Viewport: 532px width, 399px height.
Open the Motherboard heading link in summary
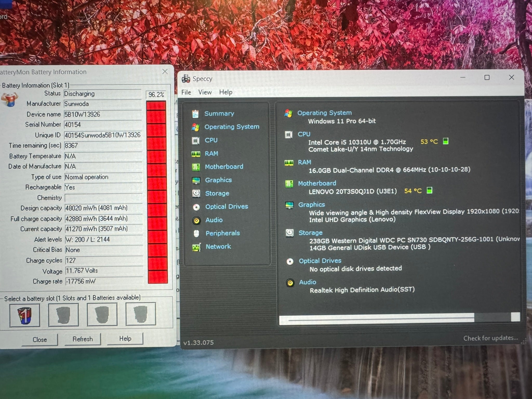click(317, 184)
